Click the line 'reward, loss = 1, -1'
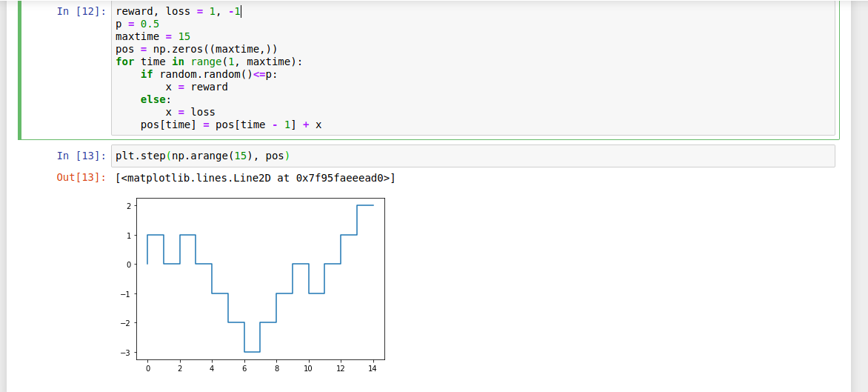This screenshot has width=868, height=392. point(178,11)
